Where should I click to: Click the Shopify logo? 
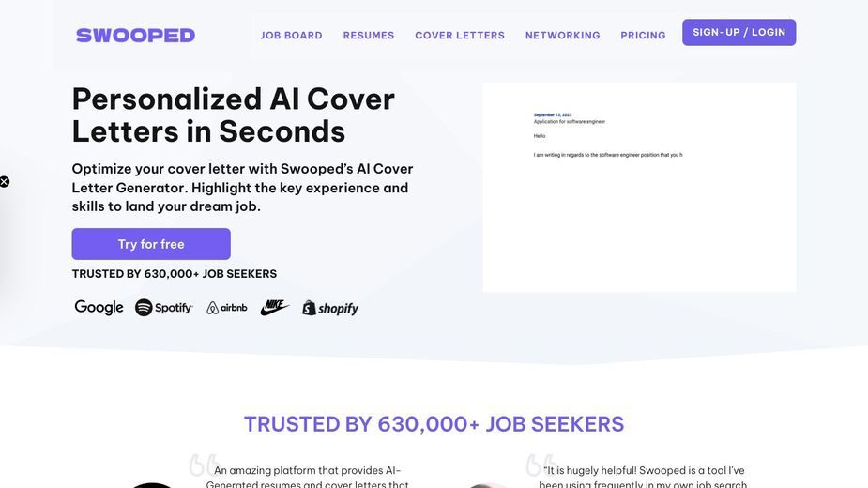pos(330,308)
